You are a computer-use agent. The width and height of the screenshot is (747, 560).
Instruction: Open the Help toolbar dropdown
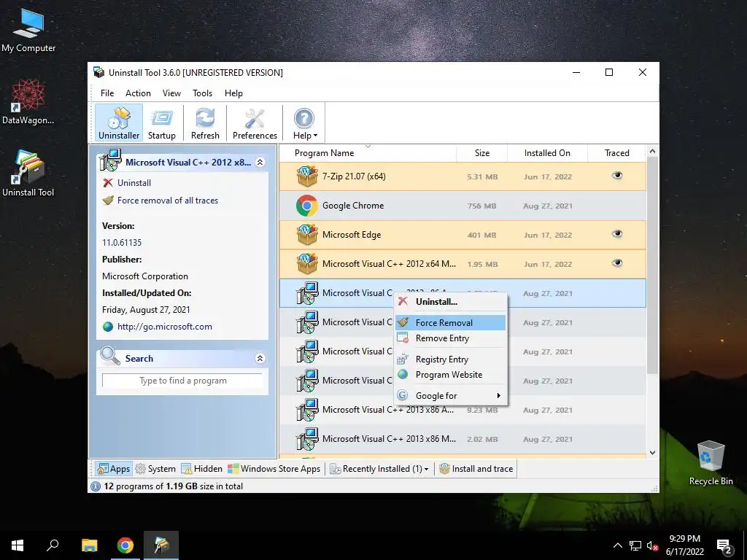(304, 123)
